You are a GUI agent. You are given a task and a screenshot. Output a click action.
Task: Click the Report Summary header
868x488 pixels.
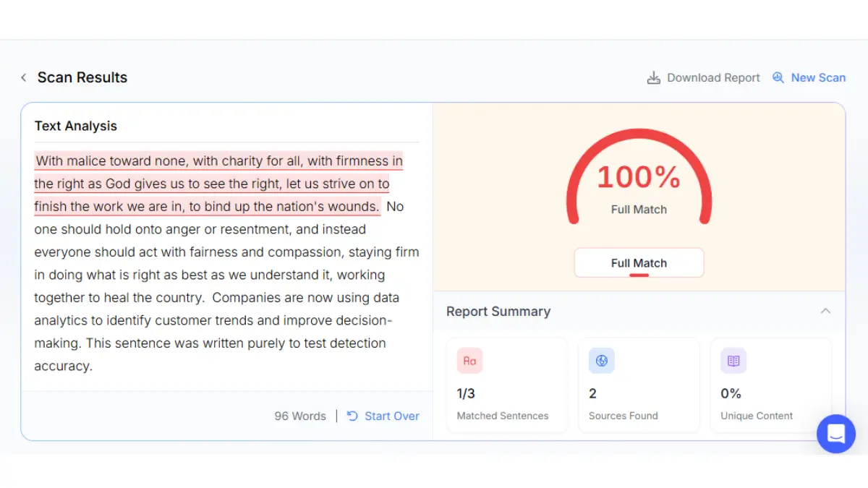[x=498, y=311]
